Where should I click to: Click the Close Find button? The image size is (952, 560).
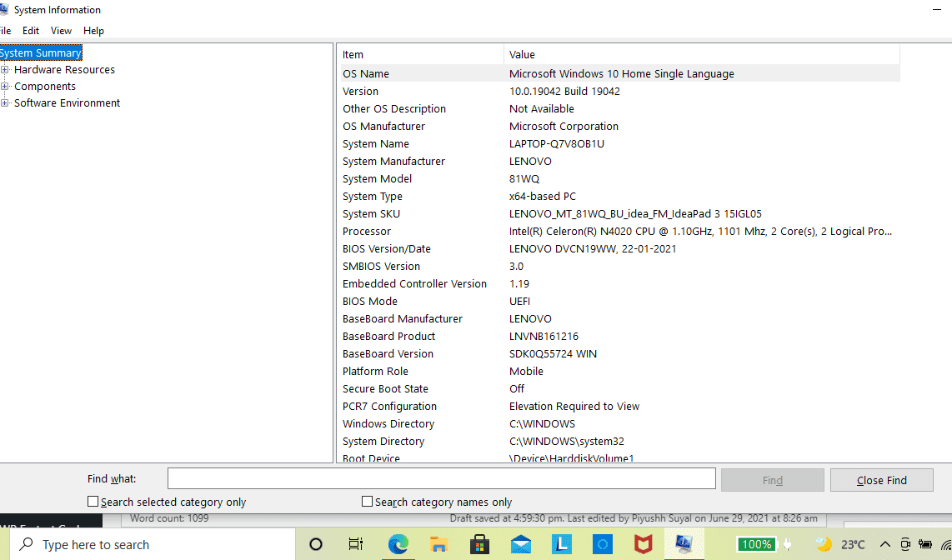pos(882,480)
